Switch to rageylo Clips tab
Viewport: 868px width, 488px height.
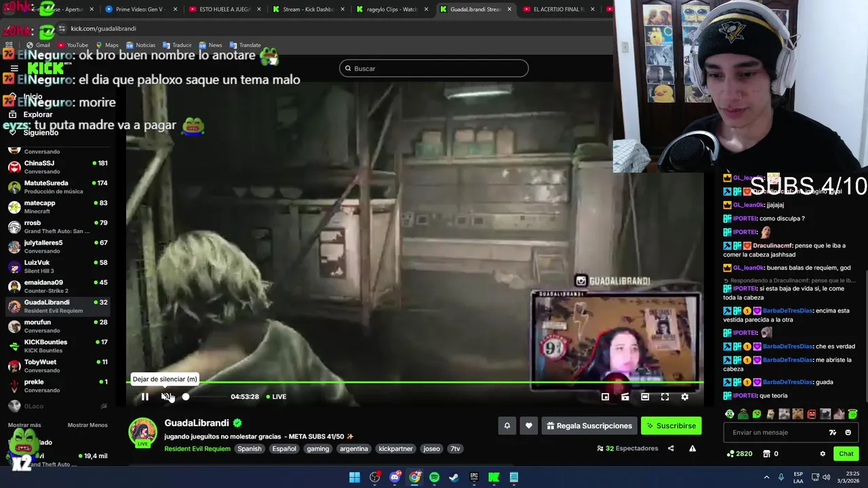click(x=392, y=9)
